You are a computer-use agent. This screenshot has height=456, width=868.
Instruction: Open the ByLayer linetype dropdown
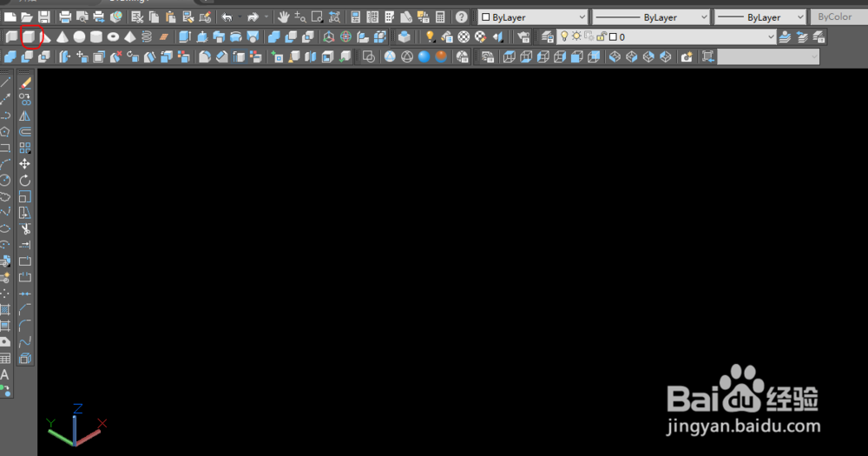(650, 17)
